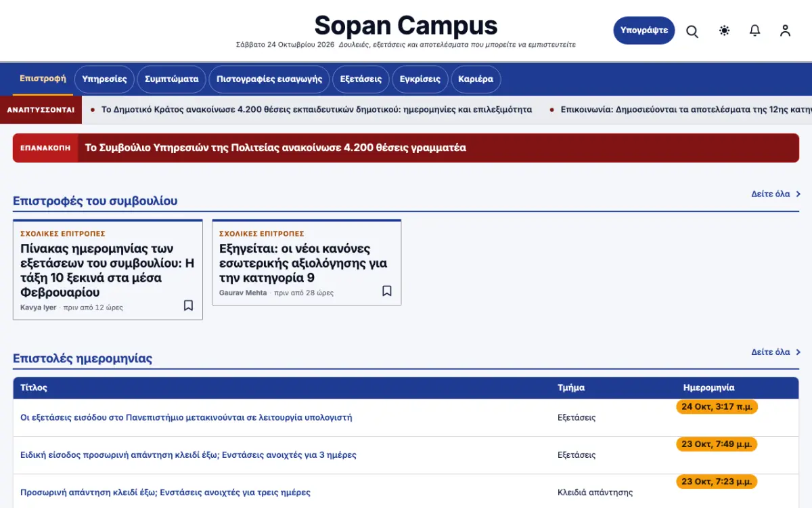Go to the Συμπτώματα section
Screen dimensions: 812x508
[172, 79]
